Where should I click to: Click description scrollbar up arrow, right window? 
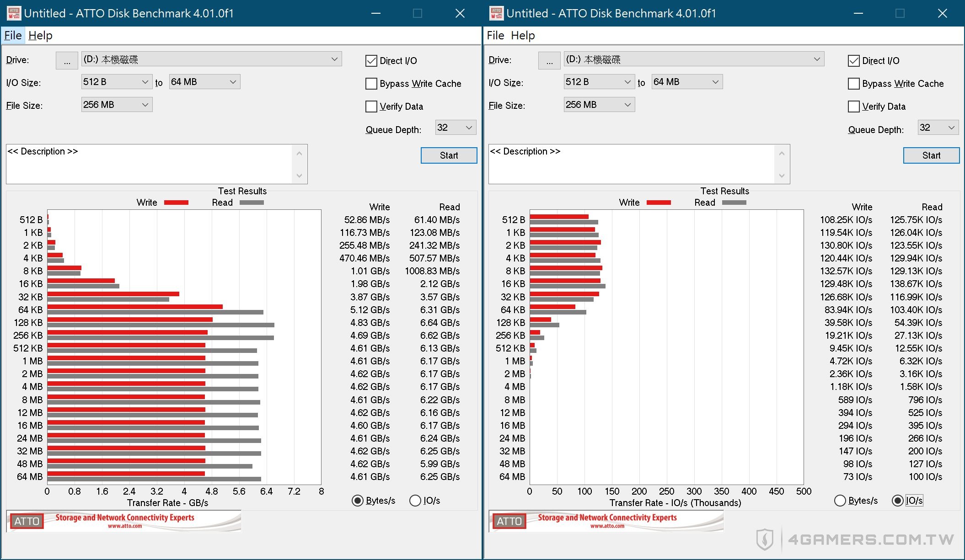coord(782,154)
